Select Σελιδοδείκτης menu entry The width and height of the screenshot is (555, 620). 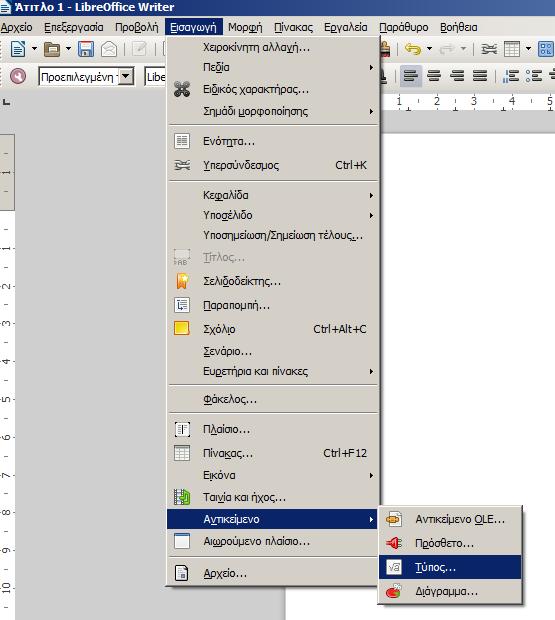pos(273,282)
